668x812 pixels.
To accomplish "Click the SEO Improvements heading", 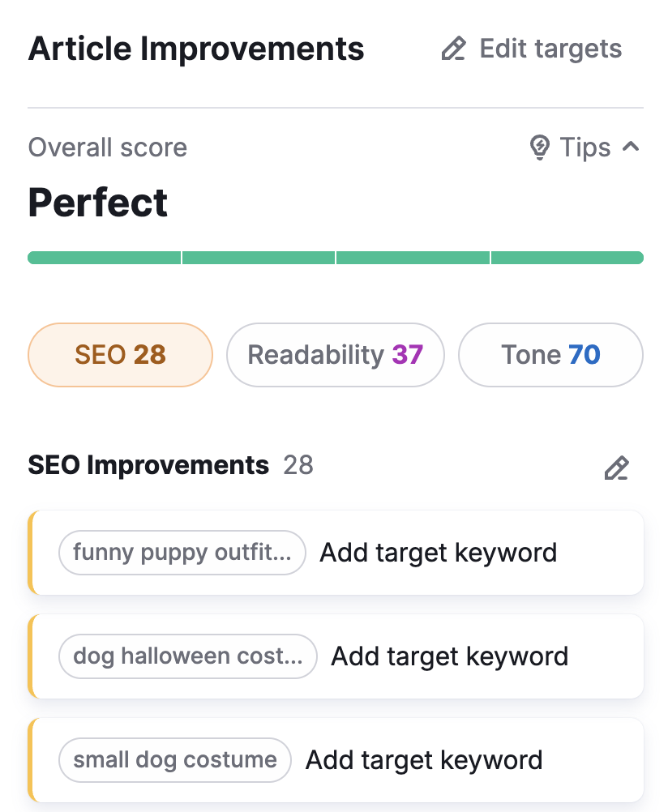I will 148,465.
